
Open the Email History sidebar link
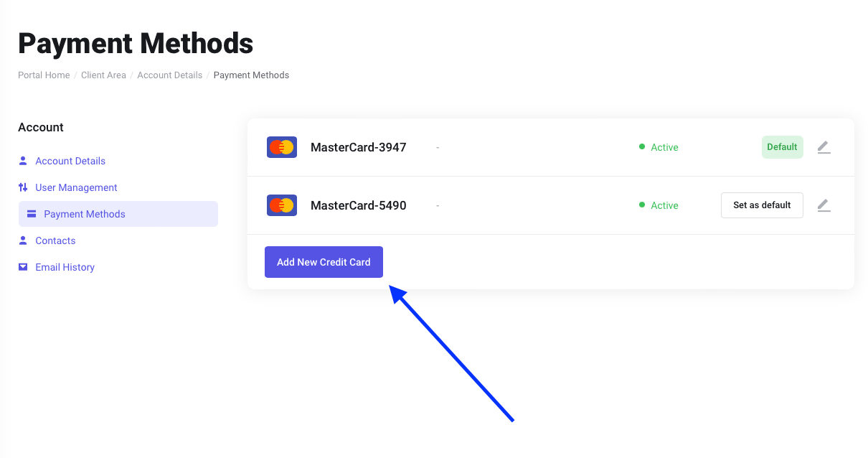pyautogui.click(x=65, y=267)
